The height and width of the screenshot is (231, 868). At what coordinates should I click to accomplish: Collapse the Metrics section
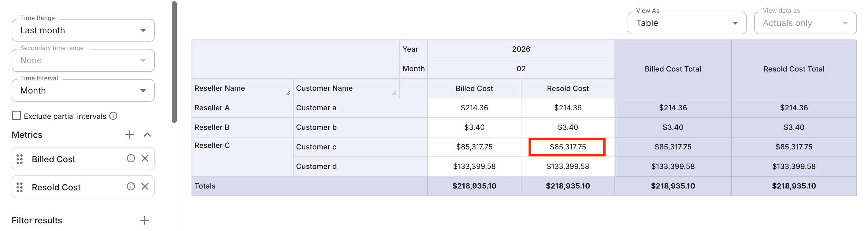click(147, 135)
